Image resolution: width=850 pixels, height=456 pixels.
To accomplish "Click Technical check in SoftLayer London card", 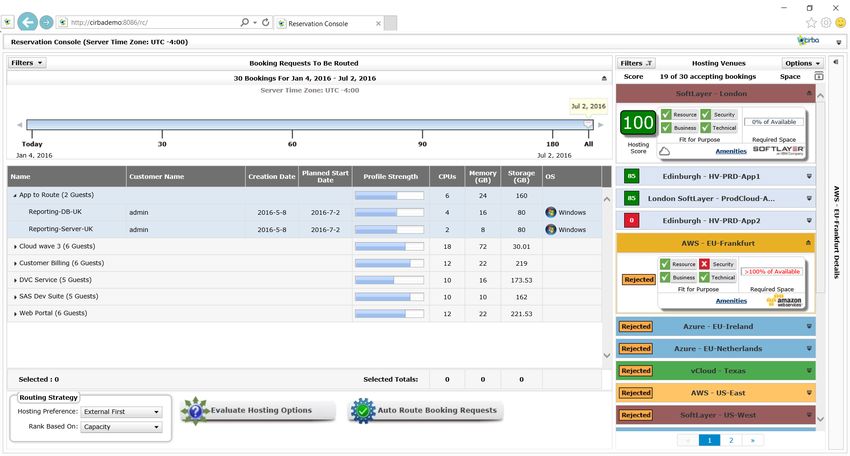I will [x=705, y=127].
